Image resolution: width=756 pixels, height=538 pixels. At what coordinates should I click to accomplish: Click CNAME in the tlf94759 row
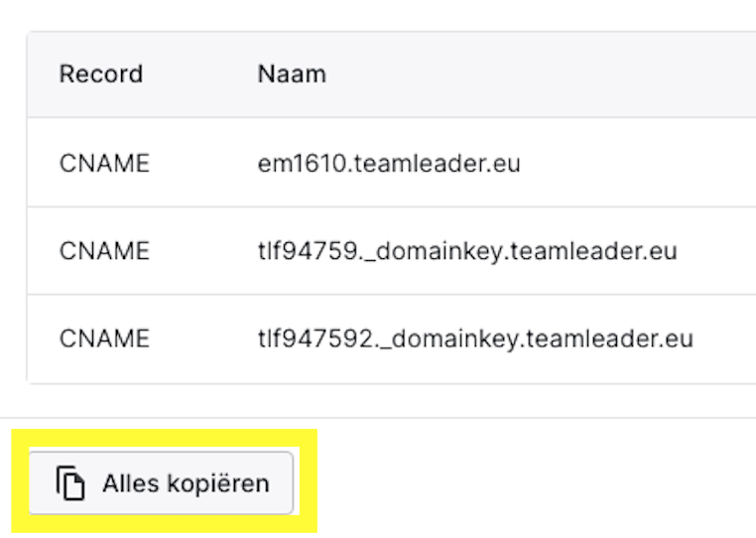click(x=104, y=251)
